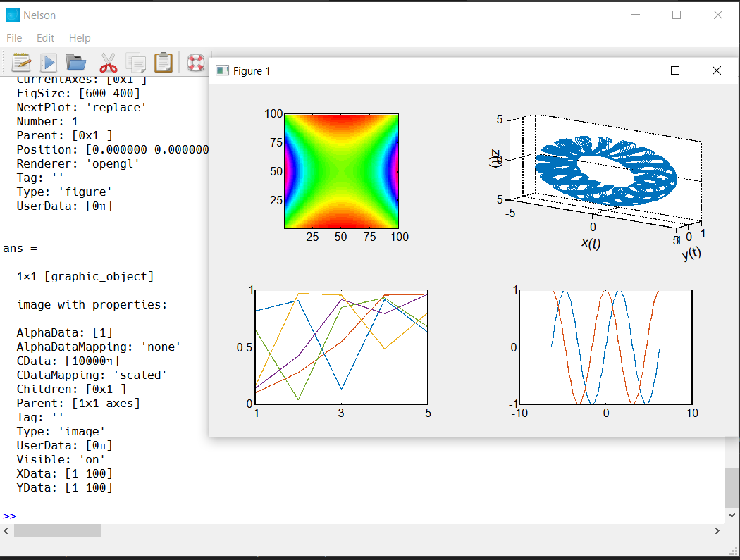Click the horizontal scrollbar left arrow

point(6,530)
